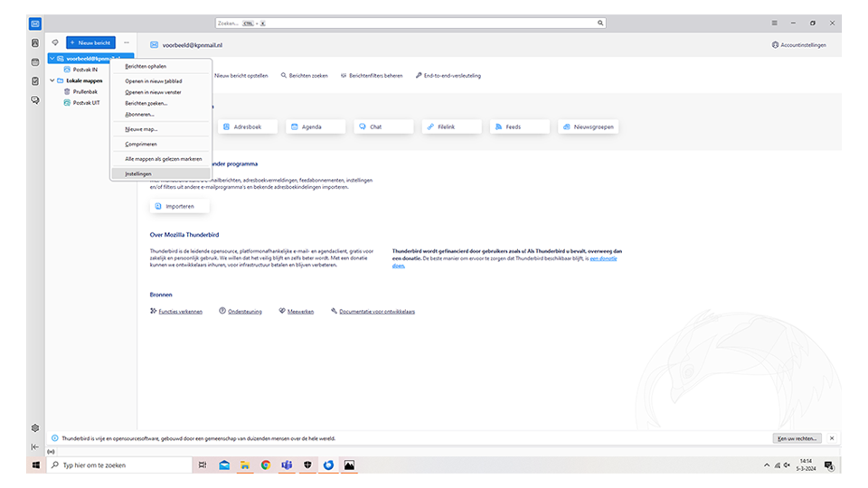Open the Mail space icon in sidebar

(35, 23)
